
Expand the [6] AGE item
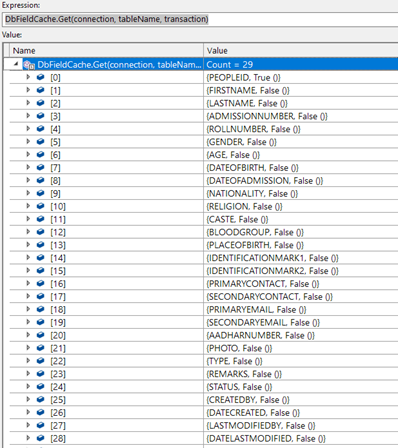[x=28, y=155]
